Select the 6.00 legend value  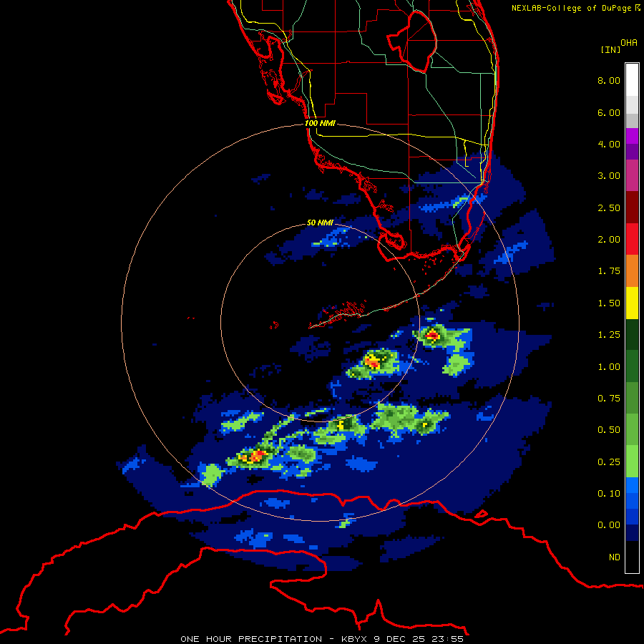[x=609, y=112]
